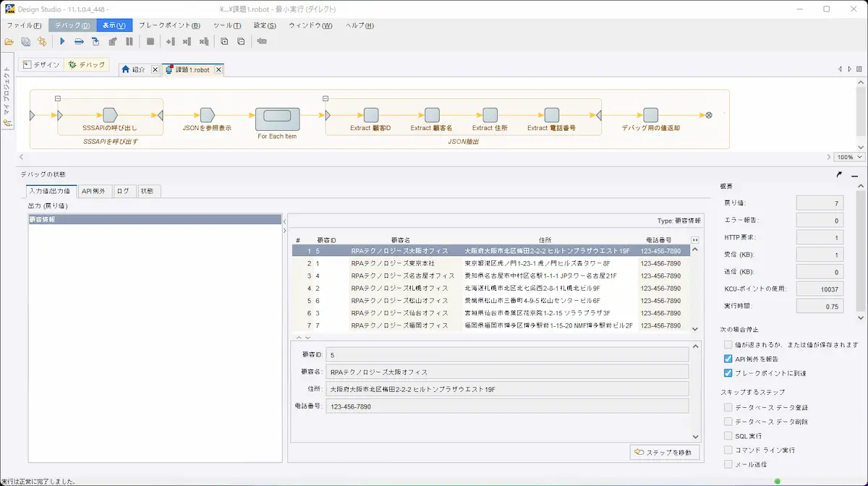Enable 値が返されるか、または値が保存されます checkbox

coord(728,345)
